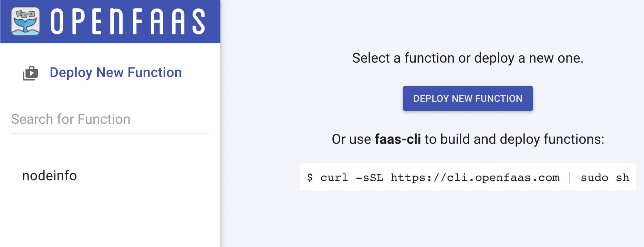Click the word "curl" in command
Screen dimensions: 644x247
(334, 178)
